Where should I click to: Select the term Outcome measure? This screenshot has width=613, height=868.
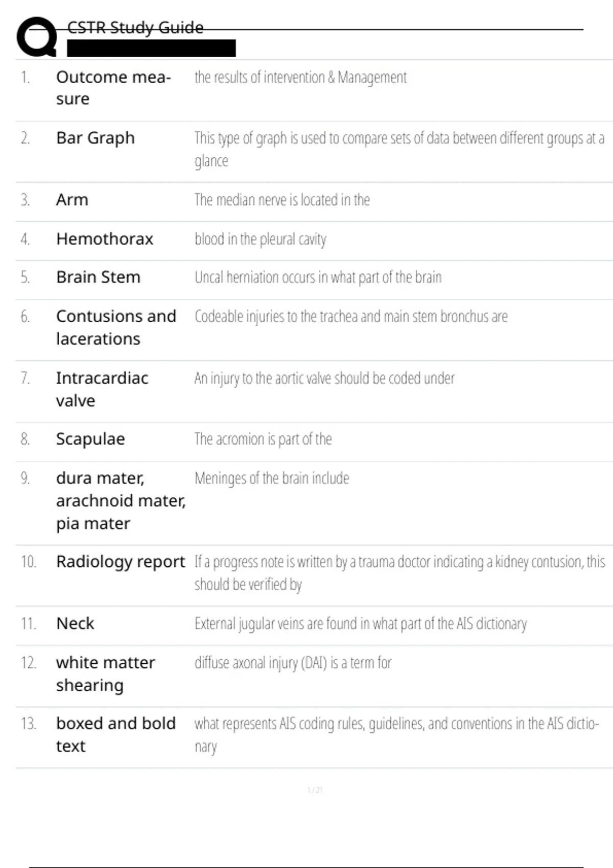coord(113,88)
